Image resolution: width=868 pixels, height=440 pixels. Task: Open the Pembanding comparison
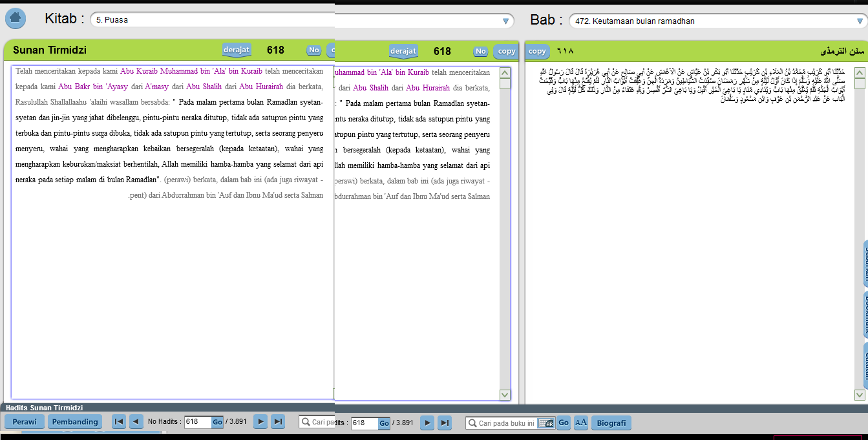[x=76, y=422]
